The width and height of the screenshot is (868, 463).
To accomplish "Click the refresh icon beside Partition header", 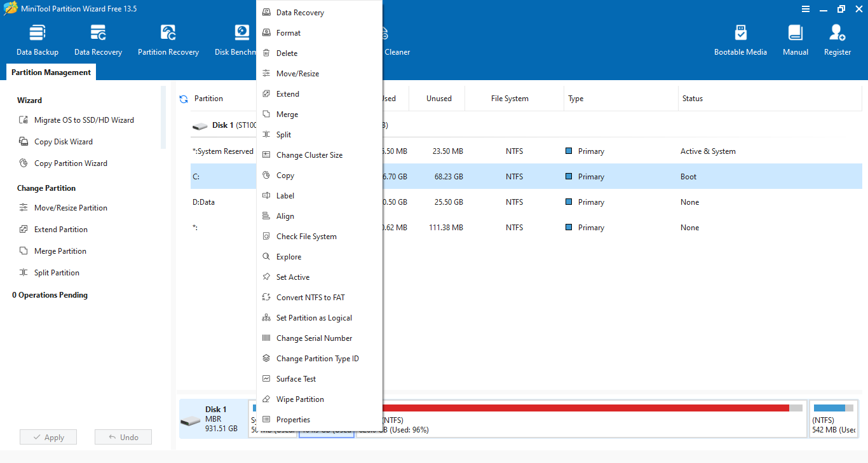I will pyautogui.click(x=184, y=99).
